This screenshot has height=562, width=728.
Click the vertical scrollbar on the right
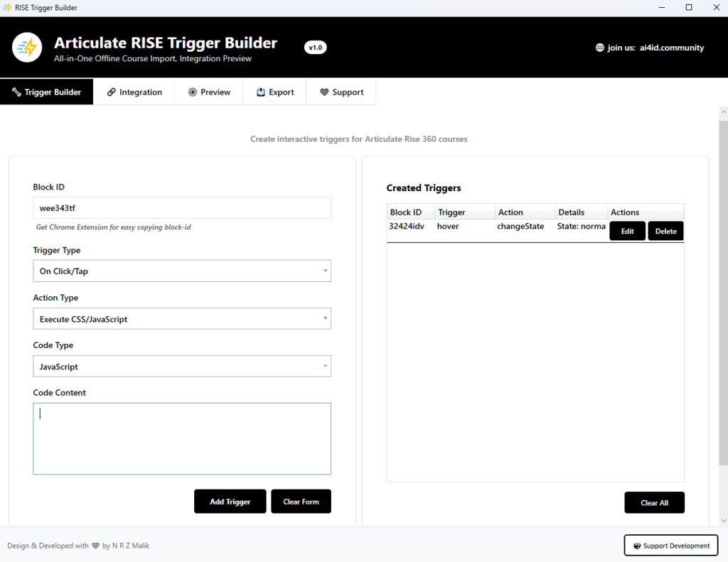[x=723, y=284]
